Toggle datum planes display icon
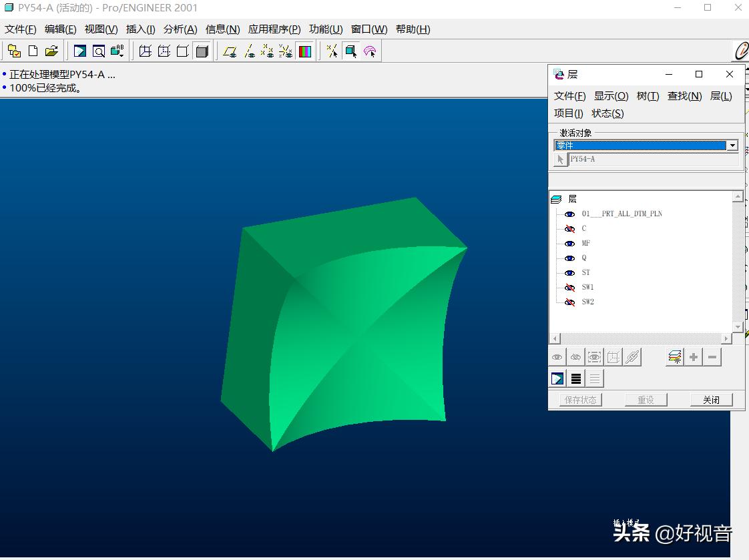The height and width of the screenshot is (560, 749). [x=230, y=51]
